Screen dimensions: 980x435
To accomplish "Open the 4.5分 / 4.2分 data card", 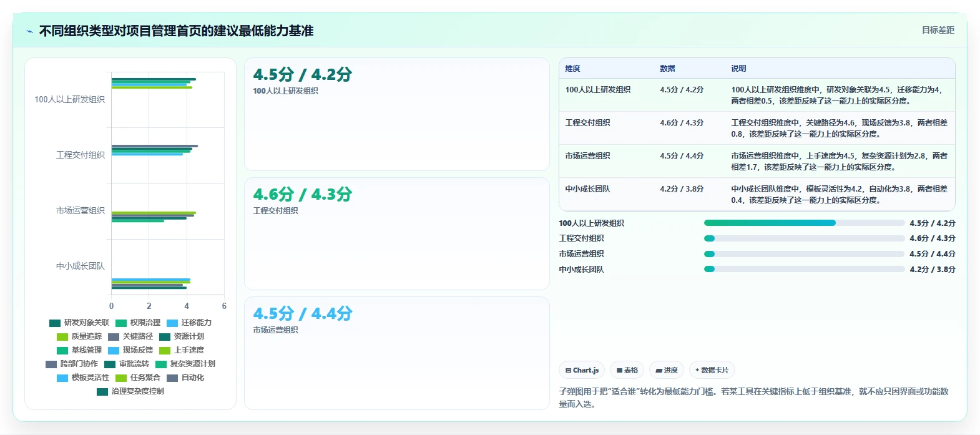I will coord(397,114).
